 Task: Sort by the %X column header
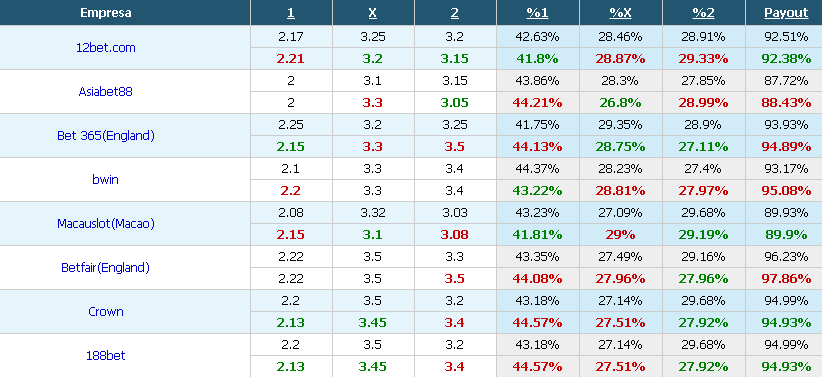pos(620,13)
